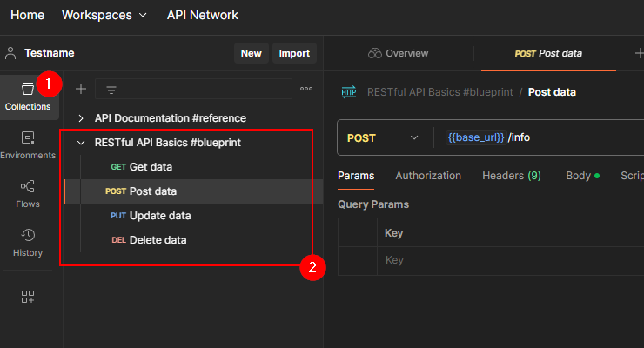Collapse the RESTful API Basics #blueprint collection
This screenshot has height=348, width=644.
(x=81, y=142)
